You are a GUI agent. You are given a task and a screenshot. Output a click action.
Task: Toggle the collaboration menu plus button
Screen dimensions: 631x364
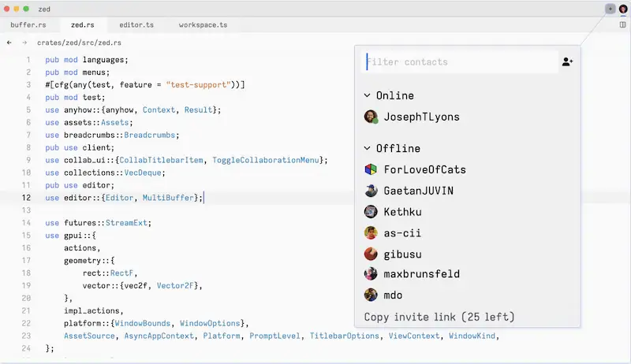(x=610, y=9)
